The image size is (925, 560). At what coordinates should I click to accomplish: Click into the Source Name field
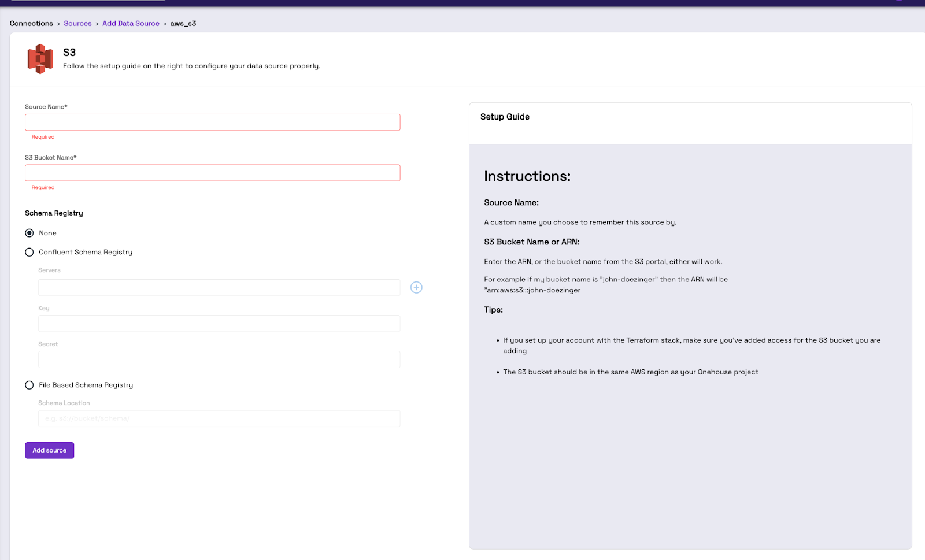[x=212, y=122]
